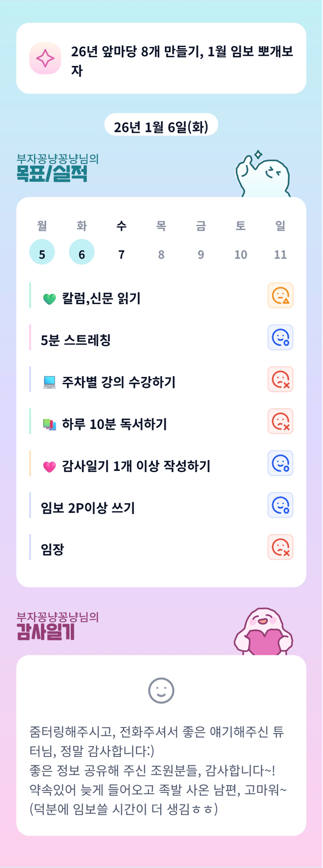Screen dimensions: 323x868
Task: Click the red status face for 하루 10분 독서하기
Action: [280, 421]
